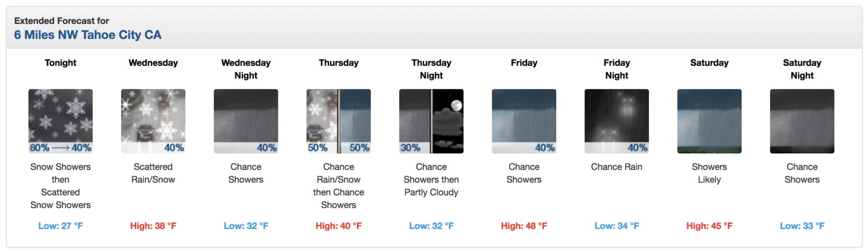
Task: Select the Showers Likely description text
Action: tap(709, 173)
